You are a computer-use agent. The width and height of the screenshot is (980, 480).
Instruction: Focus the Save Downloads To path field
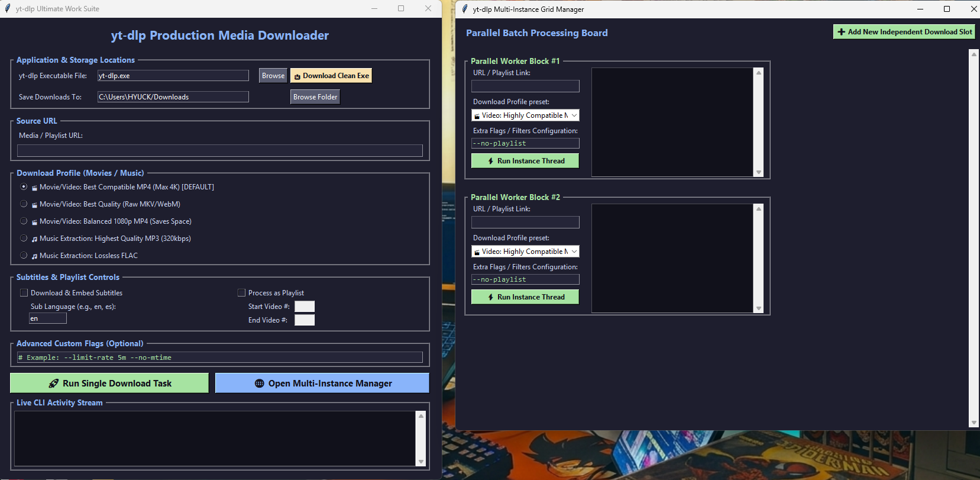click(x=173, y=97)
